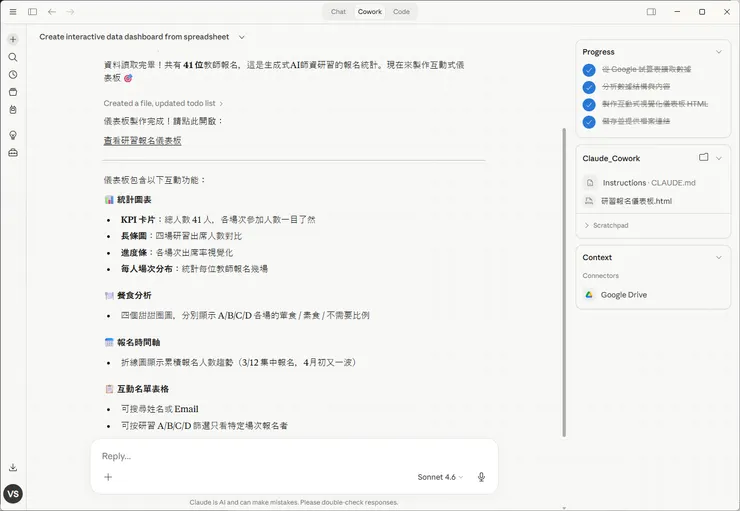
Task: Select the Google Drive connector
Action: pyautogui.click(x=623, y=295)
